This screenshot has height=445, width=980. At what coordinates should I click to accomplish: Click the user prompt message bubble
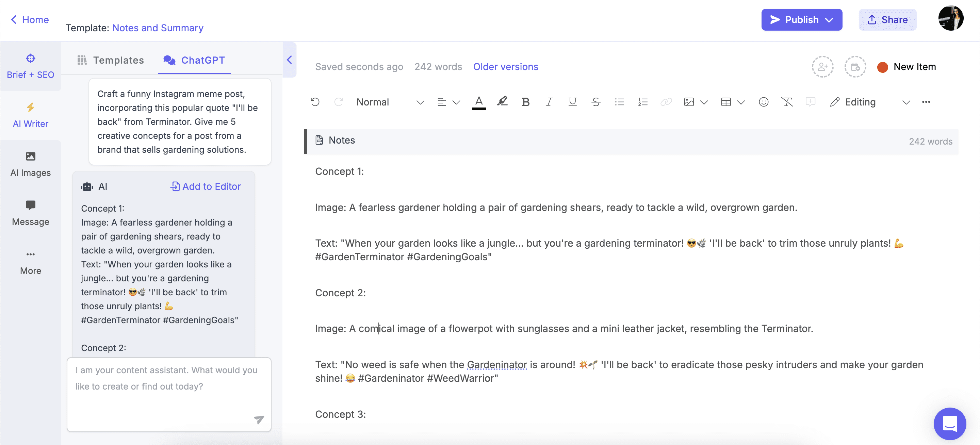(180, 122)
